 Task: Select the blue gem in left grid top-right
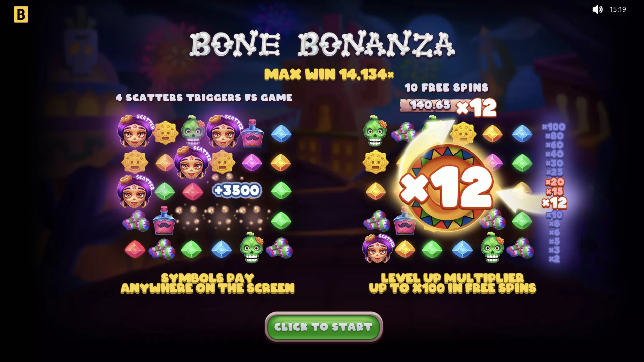click(281, 134)
